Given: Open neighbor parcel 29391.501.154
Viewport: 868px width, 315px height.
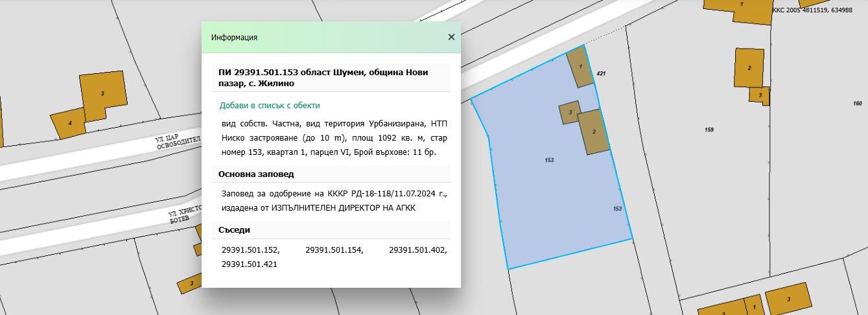Looking at the screenshot, I should point(334,250).
